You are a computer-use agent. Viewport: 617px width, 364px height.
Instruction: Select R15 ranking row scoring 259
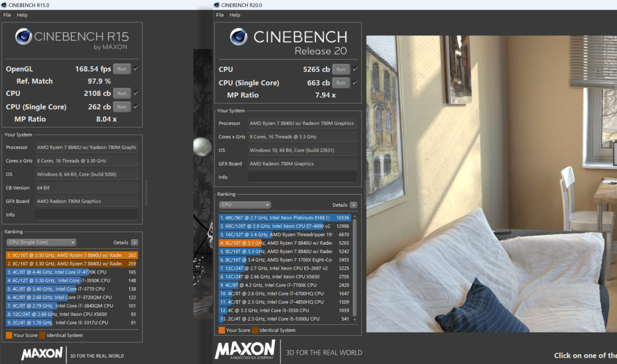tap(72, 264)
